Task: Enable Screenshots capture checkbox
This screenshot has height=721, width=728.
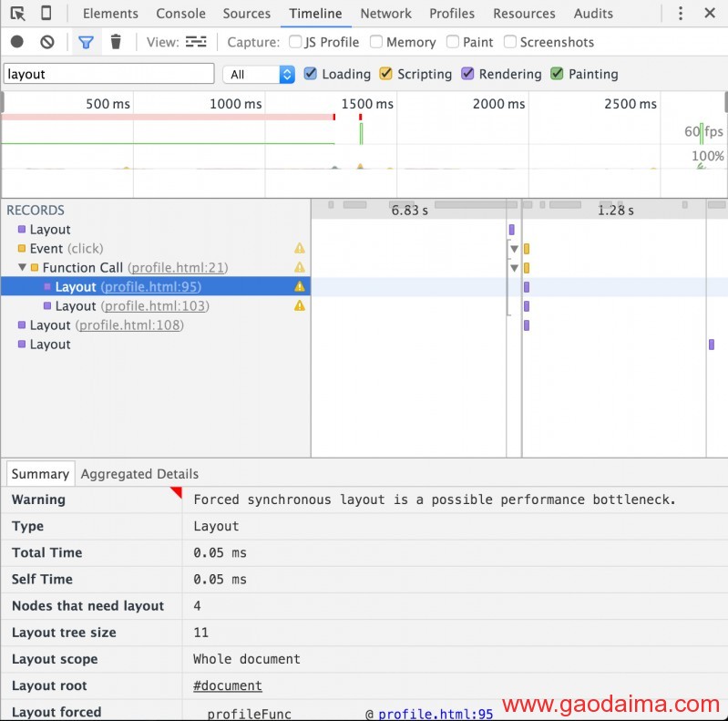Action: click(x=510, y=42)
